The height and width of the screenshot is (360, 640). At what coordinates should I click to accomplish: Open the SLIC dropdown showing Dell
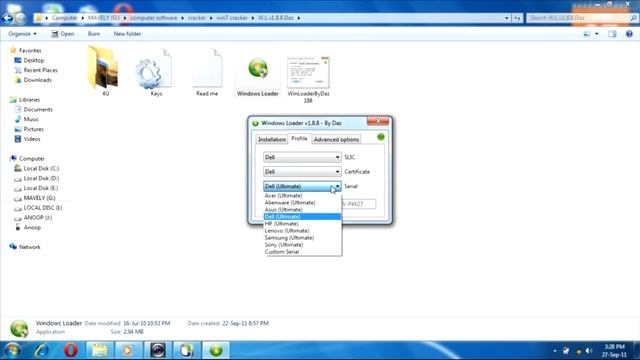coord(302,157)
